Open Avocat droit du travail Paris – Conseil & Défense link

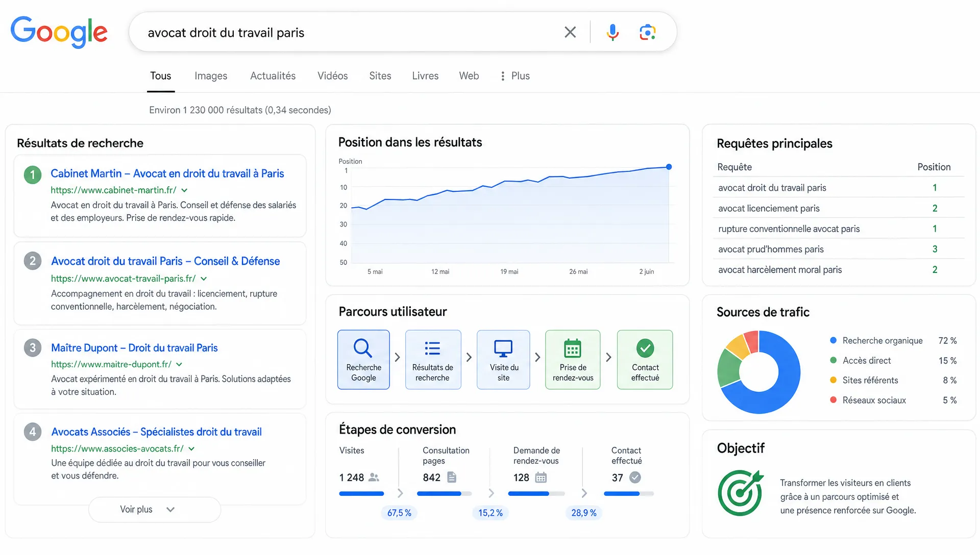(x=165, y=261)
